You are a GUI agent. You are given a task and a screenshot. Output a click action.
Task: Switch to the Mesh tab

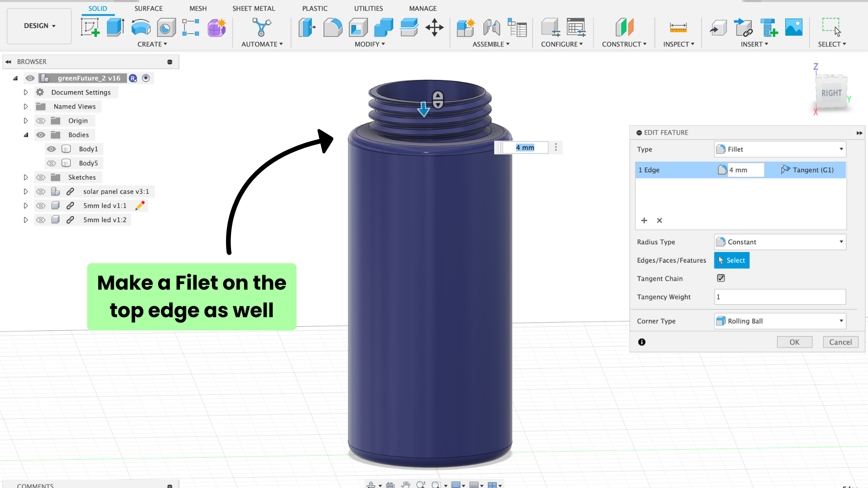(198, 8)
